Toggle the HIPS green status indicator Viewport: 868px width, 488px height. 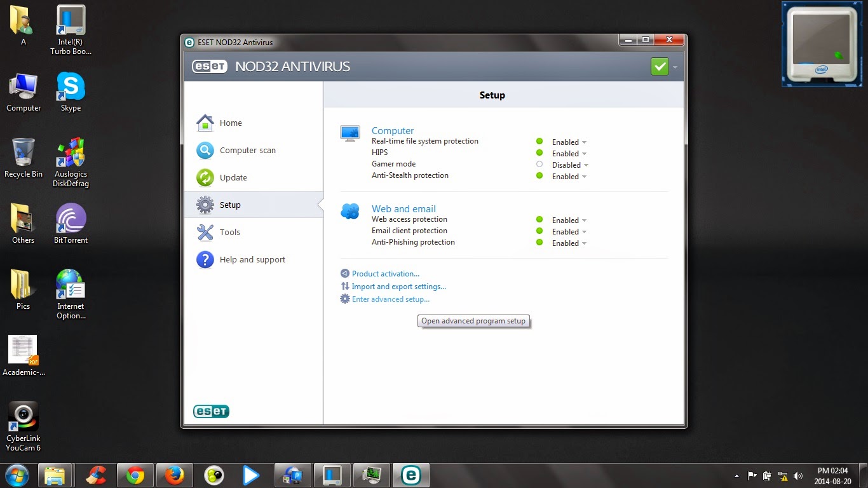tap(539, 153)
